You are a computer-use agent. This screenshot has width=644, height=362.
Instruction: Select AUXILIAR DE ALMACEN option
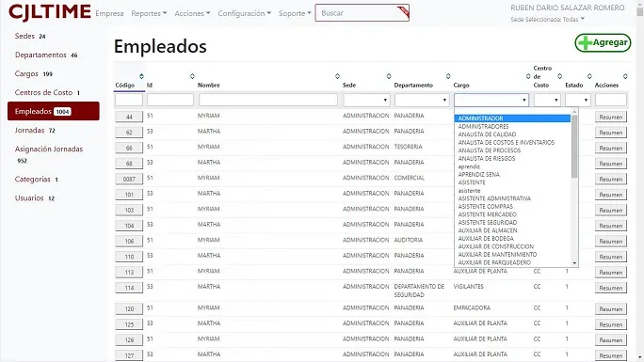tap(512, 230)
